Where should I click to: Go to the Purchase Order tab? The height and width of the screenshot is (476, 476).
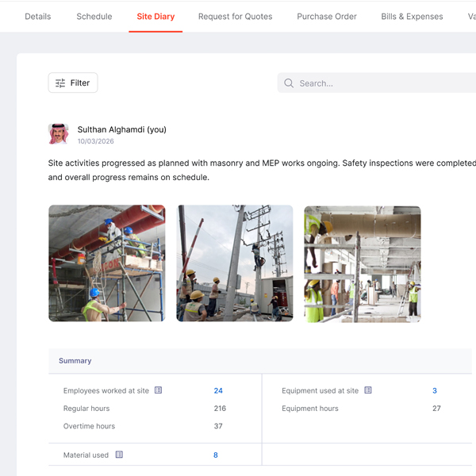click(327, 17)
